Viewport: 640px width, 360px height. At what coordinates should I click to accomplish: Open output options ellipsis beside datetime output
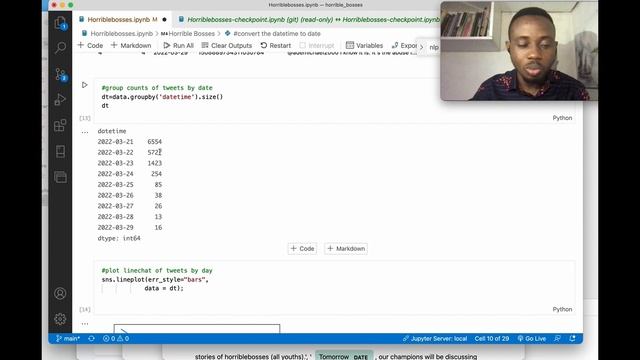pyautogui.click(x=84, y=132)
